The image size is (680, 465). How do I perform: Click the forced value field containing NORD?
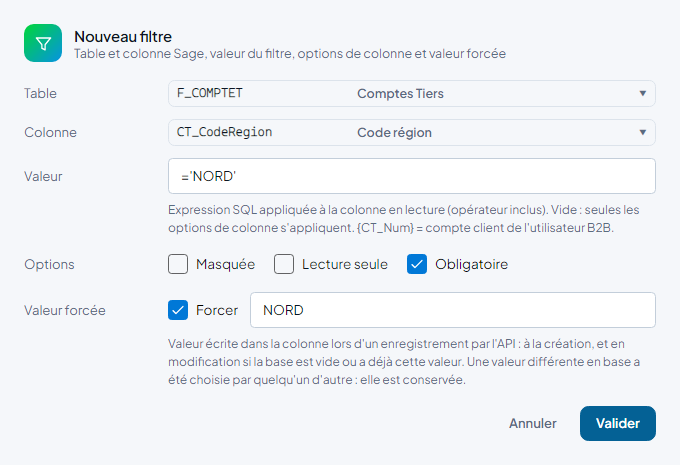[x=453, y=310]
